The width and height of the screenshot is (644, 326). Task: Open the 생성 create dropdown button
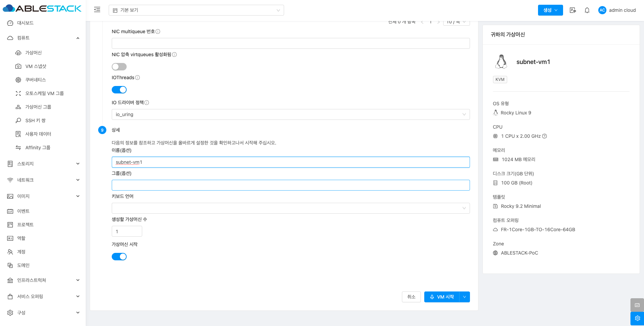550,10
